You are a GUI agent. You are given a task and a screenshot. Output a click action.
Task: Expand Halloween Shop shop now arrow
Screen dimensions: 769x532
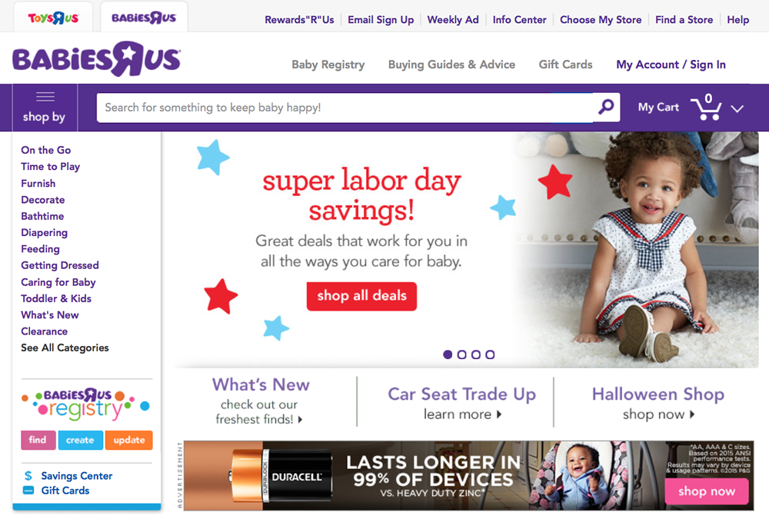(x=693, y=414)
